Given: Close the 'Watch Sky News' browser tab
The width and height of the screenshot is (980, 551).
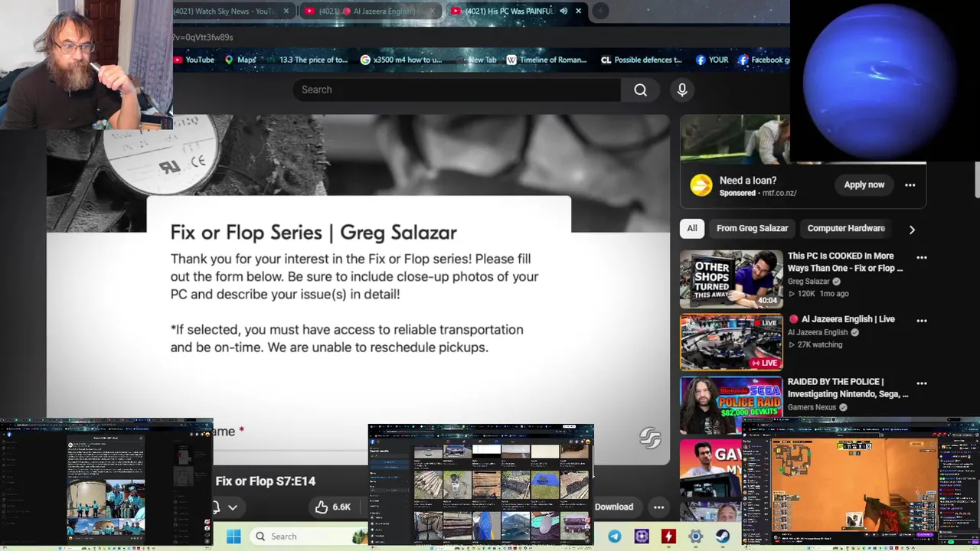Looking at the screenshot, I should pos(286,11).
